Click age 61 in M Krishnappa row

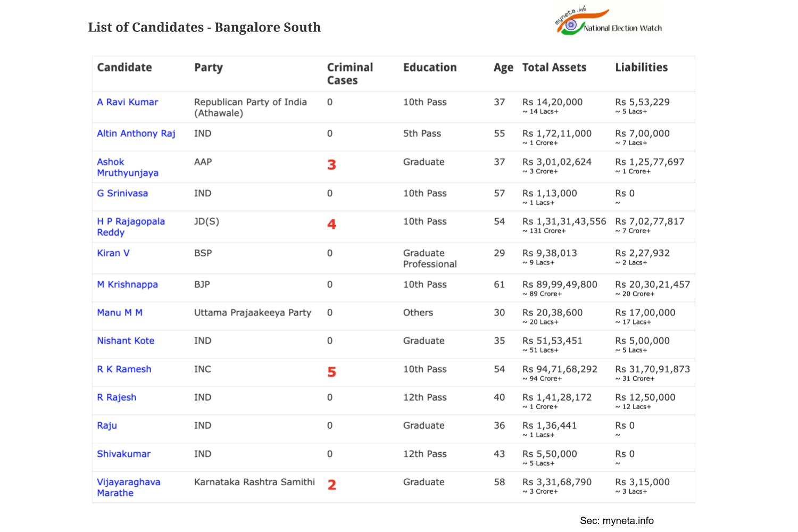pos(499,285)
